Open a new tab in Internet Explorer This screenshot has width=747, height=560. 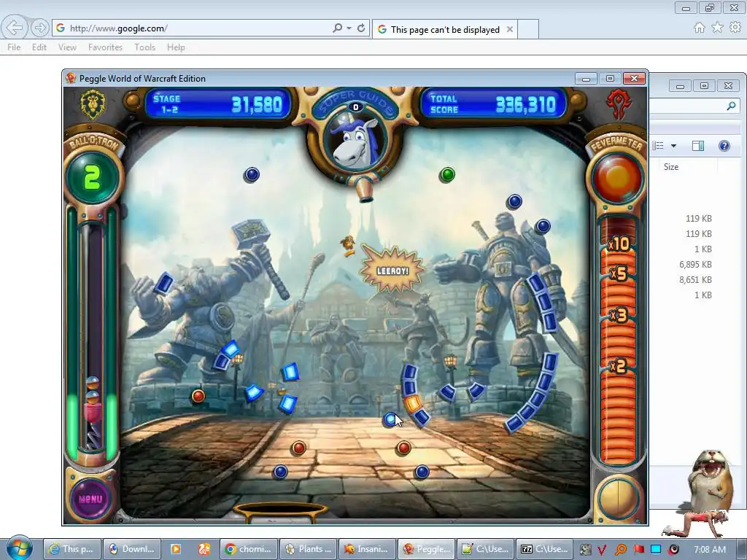click(528, 29)
